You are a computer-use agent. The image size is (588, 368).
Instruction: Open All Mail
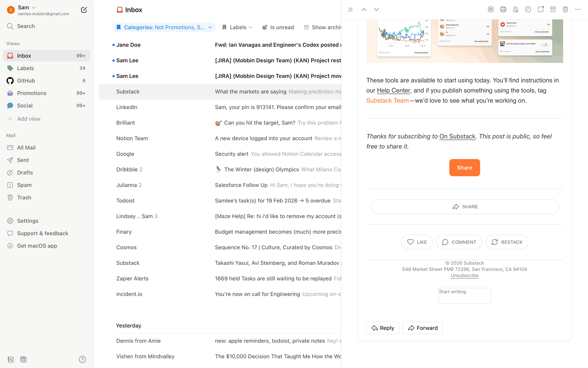tap(47, 148)
